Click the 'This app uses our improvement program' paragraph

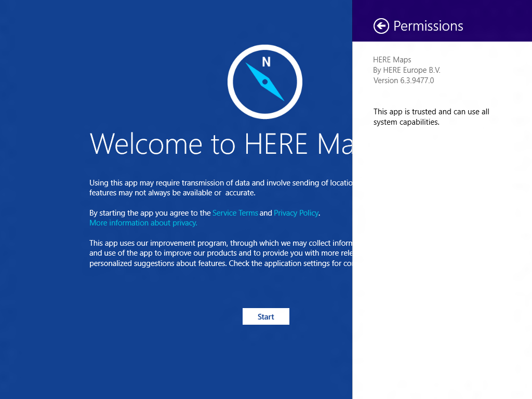(x=221, y=253)
